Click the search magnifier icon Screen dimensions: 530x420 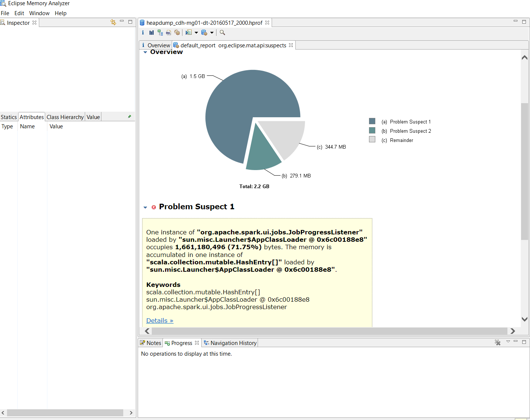222,33
